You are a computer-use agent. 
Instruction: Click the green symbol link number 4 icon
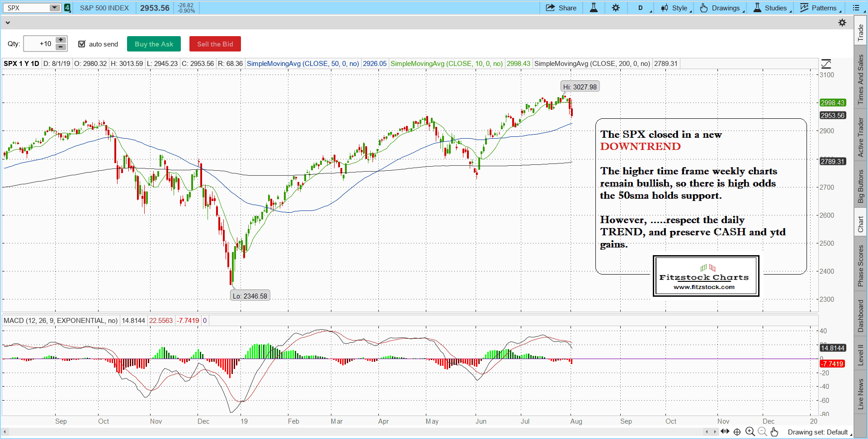67,8
